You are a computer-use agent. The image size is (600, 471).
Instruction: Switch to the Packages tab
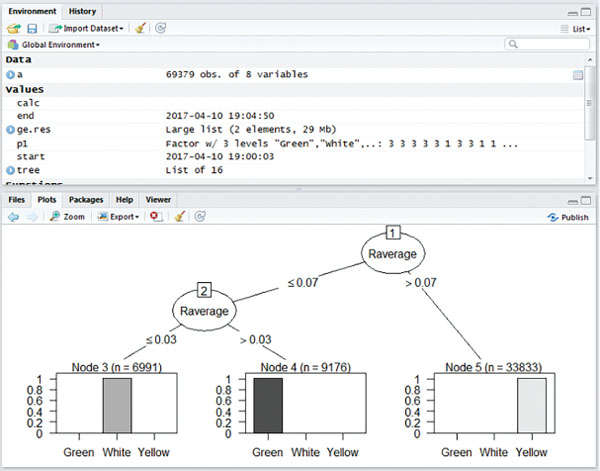coord(86,200)
